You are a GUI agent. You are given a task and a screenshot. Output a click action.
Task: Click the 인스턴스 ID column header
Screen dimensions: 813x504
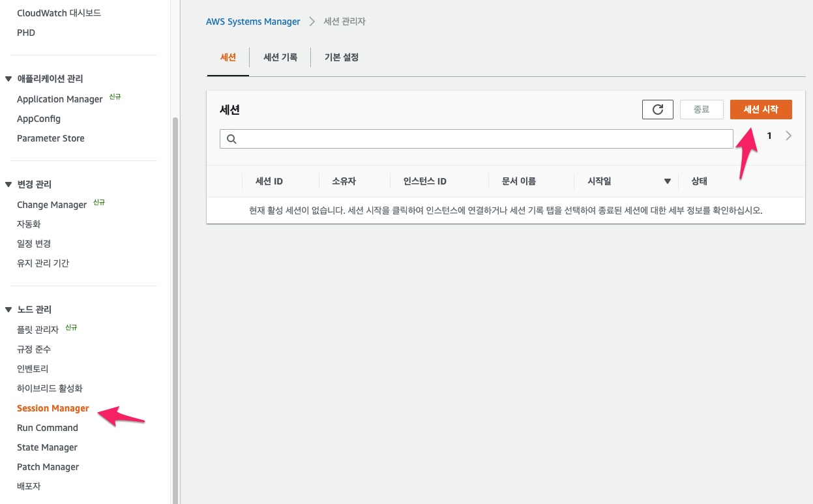point(425,181)
